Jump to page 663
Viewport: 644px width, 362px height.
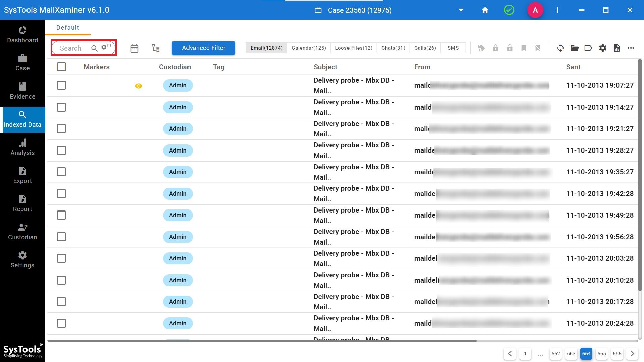coord(571,354)
